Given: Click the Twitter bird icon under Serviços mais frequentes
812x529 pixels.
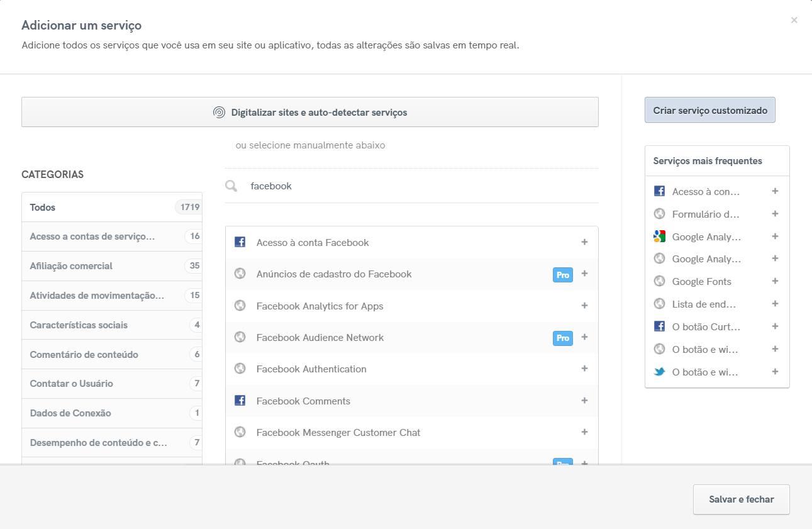Looking at the screenshot, I should 659,371.
